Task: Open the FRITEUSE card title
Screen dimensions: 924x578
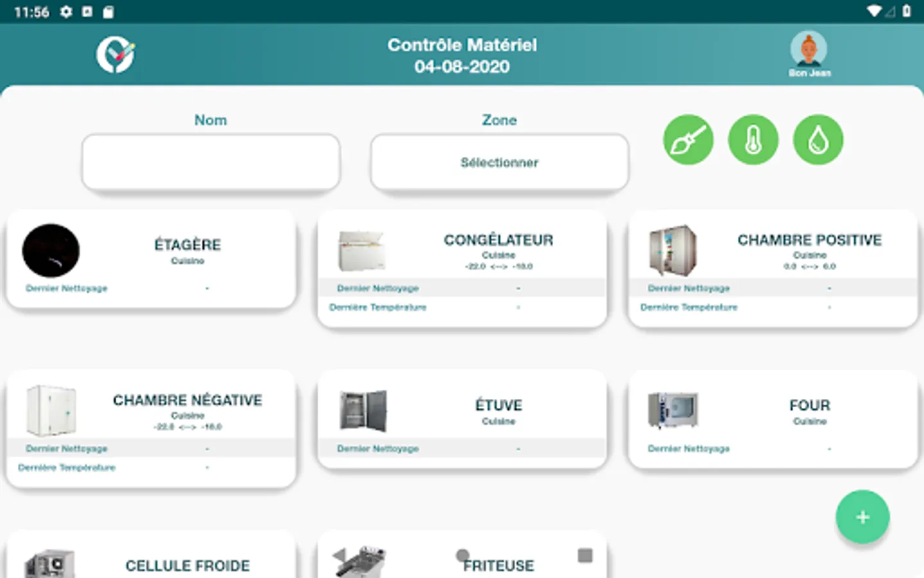Action: pos(499,566)
